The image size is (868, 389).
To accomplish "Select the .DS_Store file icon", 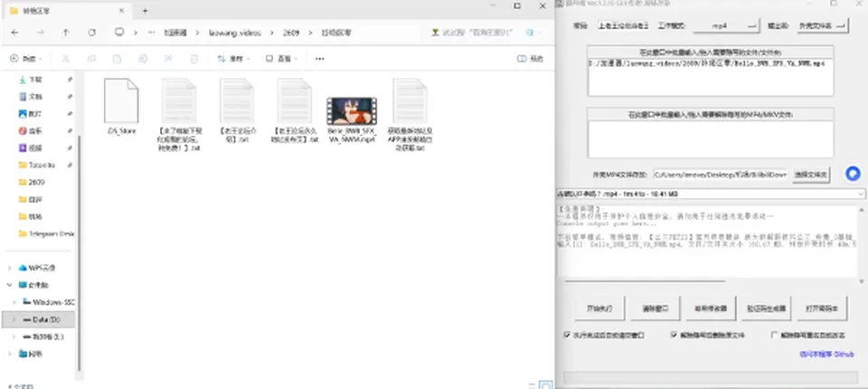I will (120, 100).
